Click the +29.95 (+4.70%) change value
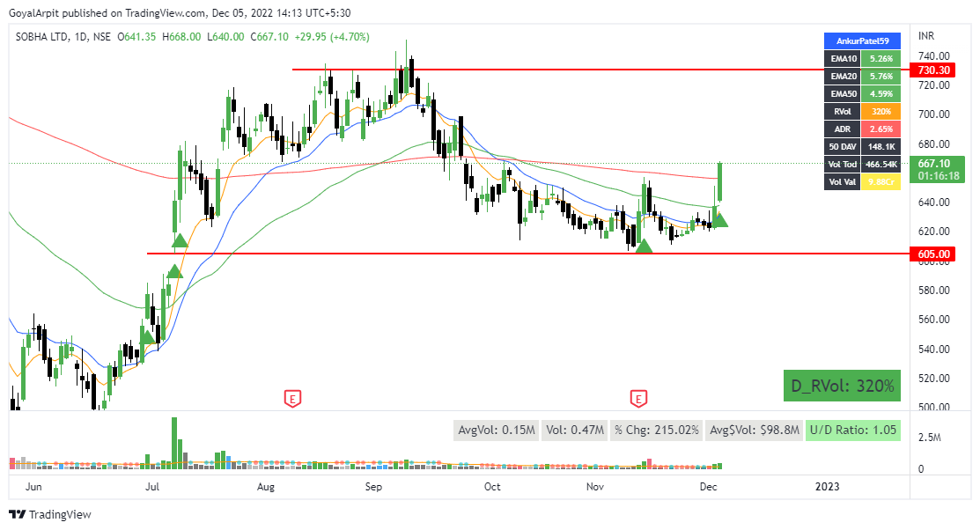Screen dimensions: 980x530 (x=332, y=37)
